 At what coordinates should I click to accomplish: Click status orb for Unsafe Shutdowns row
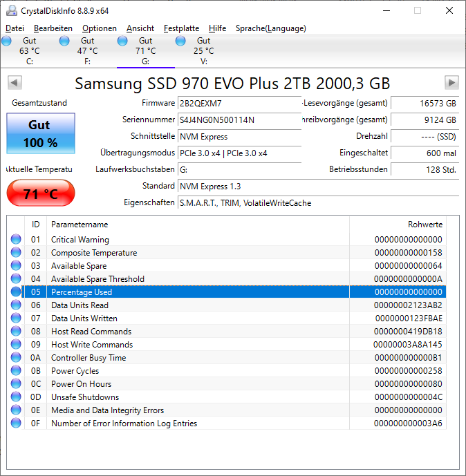[16, 397]
